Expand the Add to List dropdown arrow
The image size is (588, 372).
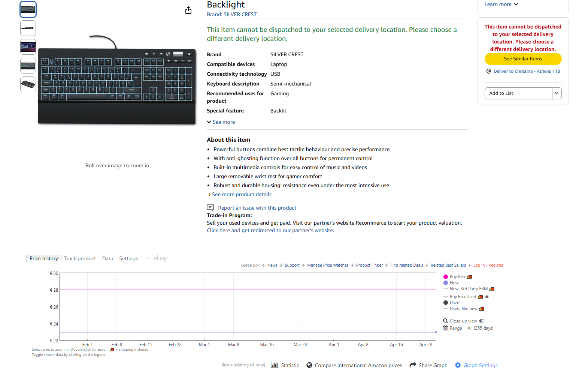557,93
